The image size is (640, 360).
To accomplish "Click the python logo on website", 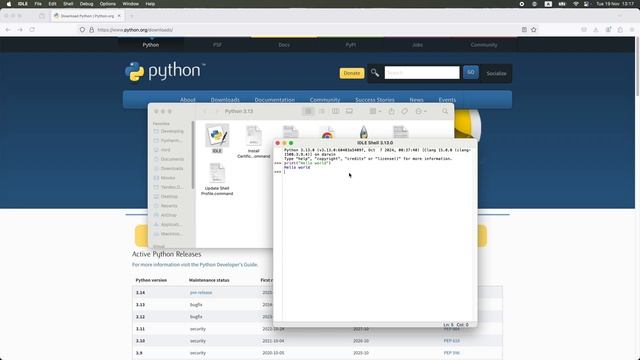I will 165,71.
